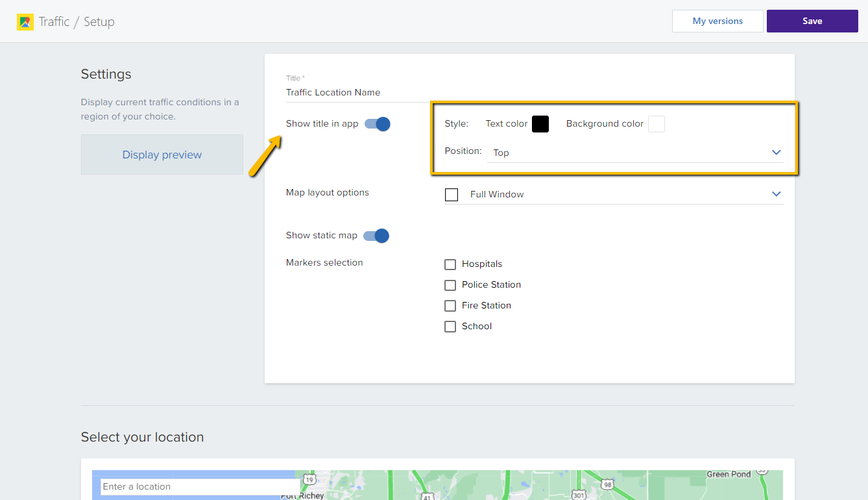Open the black Text color swatch
868x500 pixels.
pos(540,124)
